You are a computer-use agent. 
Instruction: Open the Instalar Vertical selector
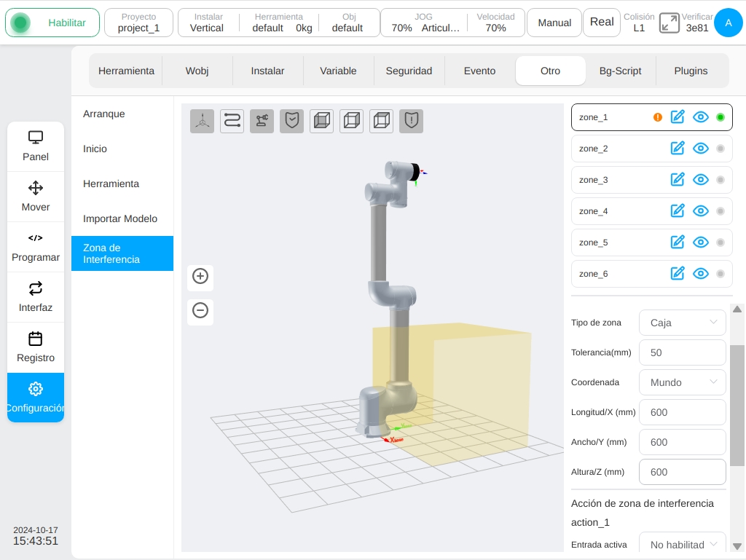[x=206, y=23]
